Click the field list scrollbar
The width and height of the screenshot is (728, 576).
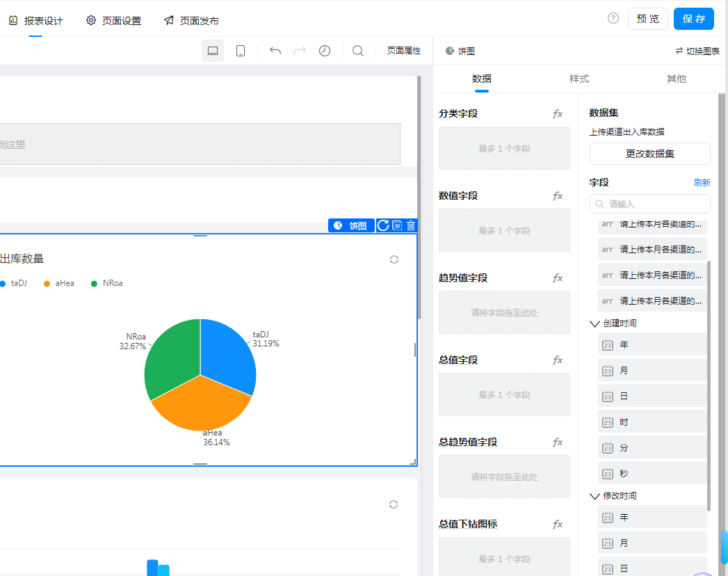[x=709, y=385]
